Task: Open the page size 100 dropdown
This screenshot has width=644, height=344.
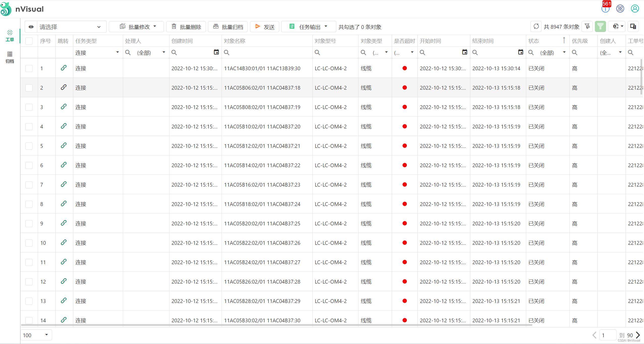Action: pos(36,335)
